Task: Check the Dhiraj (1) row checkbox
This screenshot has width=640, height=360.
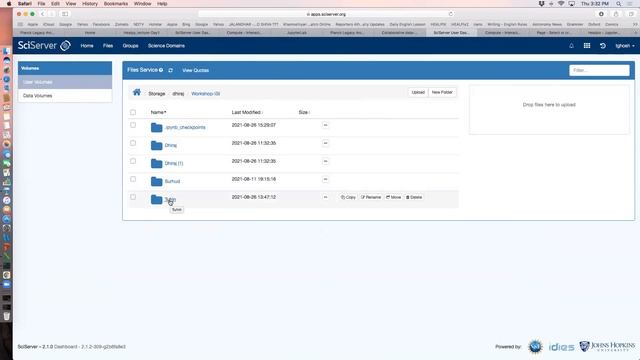Action: click(133, 161)
